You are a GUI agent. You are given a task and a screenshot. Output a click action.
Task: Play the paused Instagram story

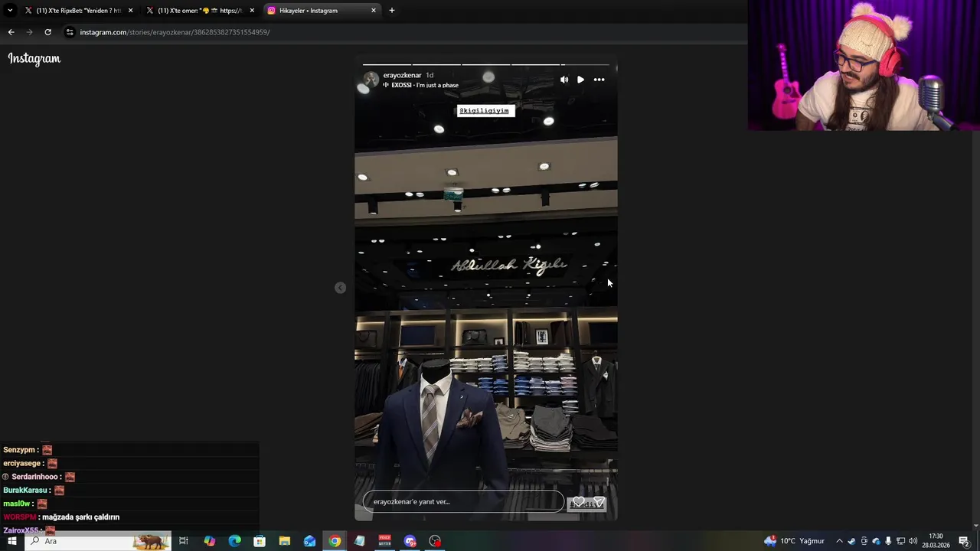click(580, 80)
